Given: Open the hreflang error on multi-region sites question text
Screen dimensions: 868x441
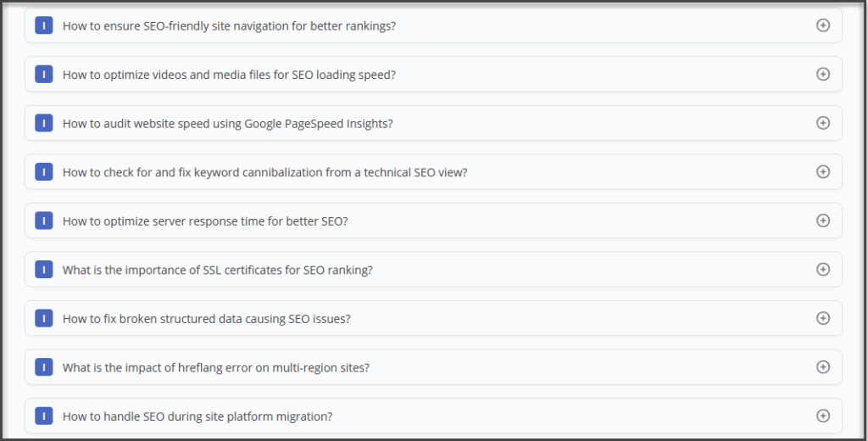Looking at the screenshot, I should pos(215,368).
